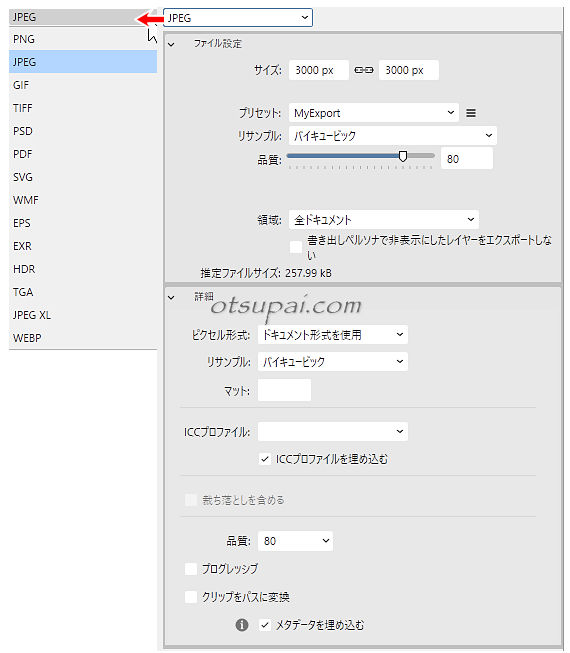This screenshot has height=653, width=570.
Task: Open the 領域 全ドキュメント dropdown
Action: point(383,219)
